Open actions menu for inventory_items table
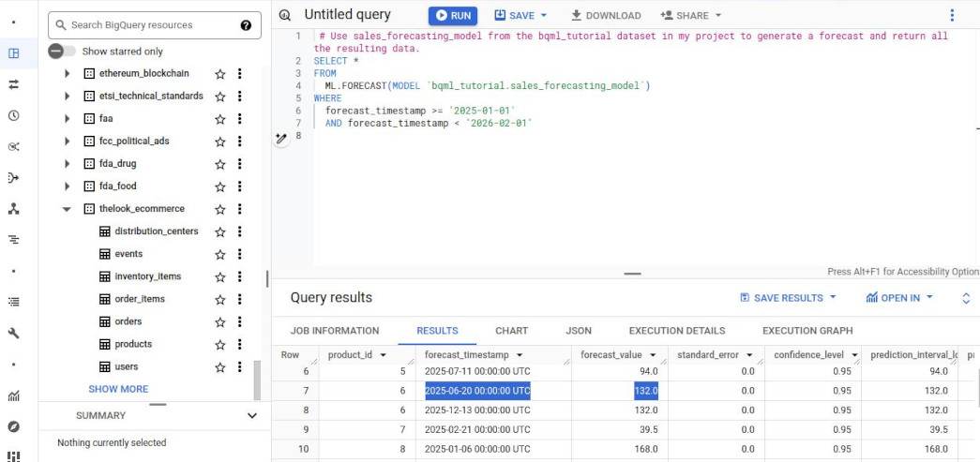980x462 pixels. (239, 276)
